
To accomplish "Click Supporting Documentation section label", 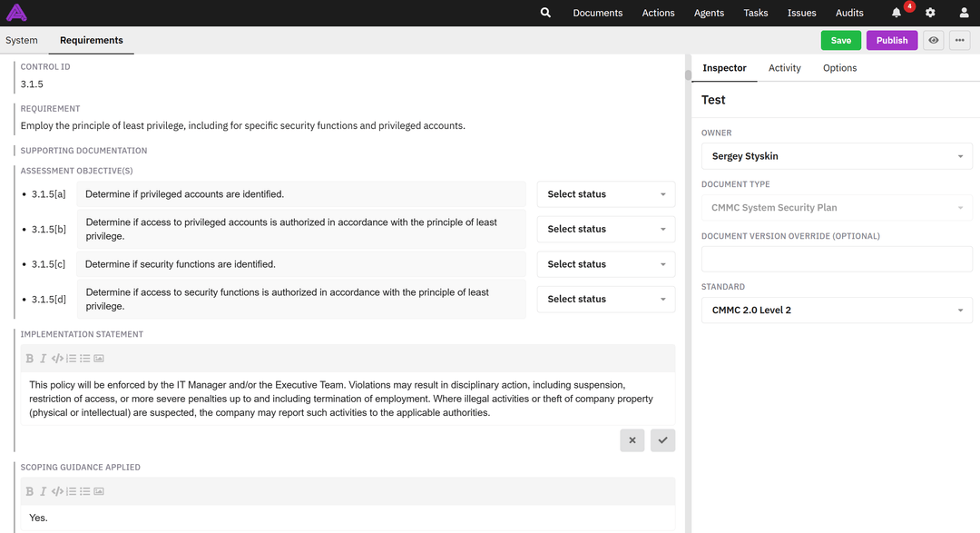I will (83, 151).
